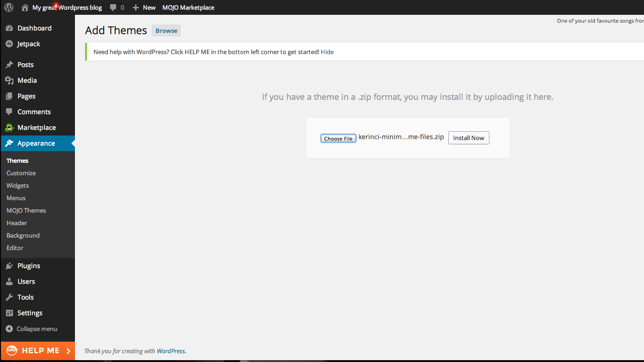Click the comment count 0 in admin bar
644x362 pixels.
tap(122, 7)
